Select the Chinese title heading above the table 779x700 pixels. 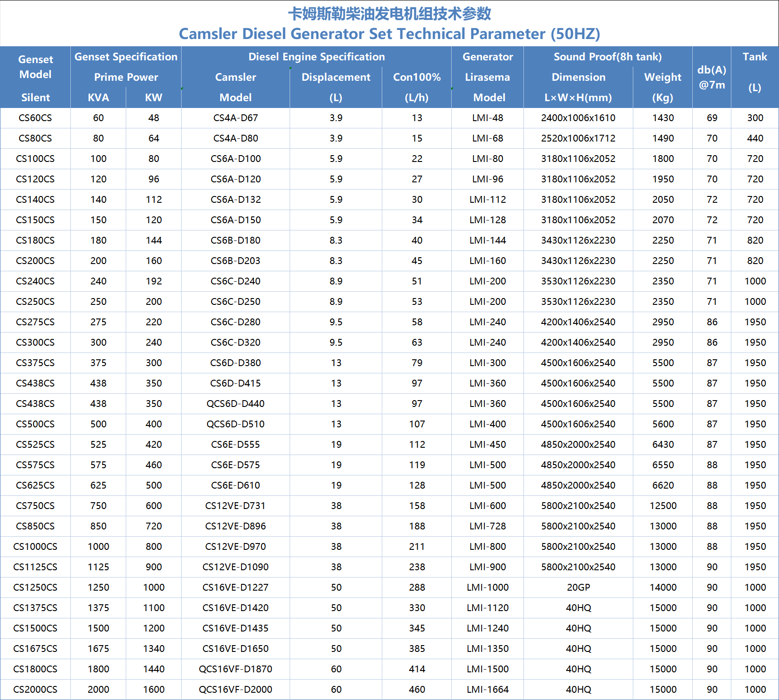[x=389, y=14]
